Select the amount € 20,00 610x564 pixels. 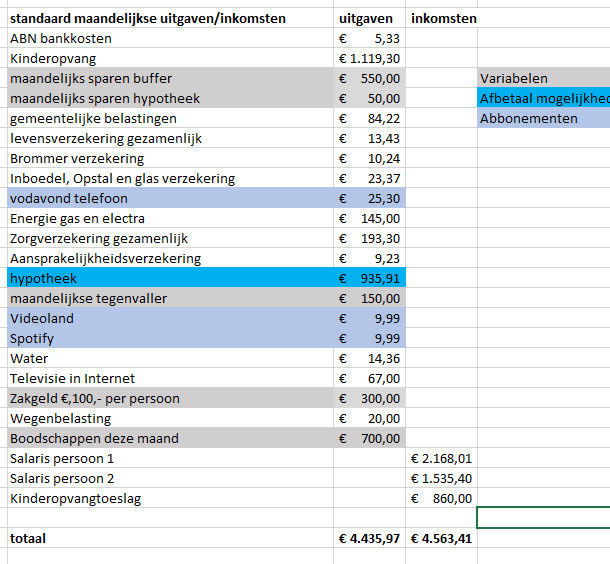369,419
